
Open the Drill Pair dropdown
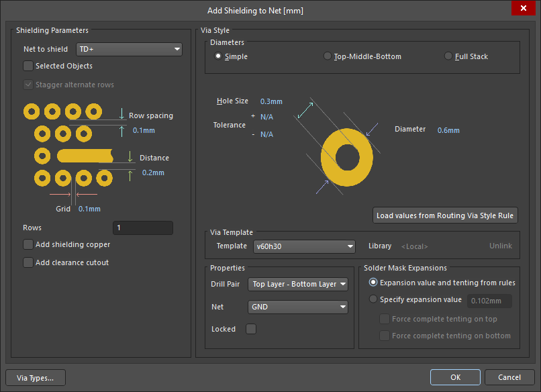pos(298,284)
